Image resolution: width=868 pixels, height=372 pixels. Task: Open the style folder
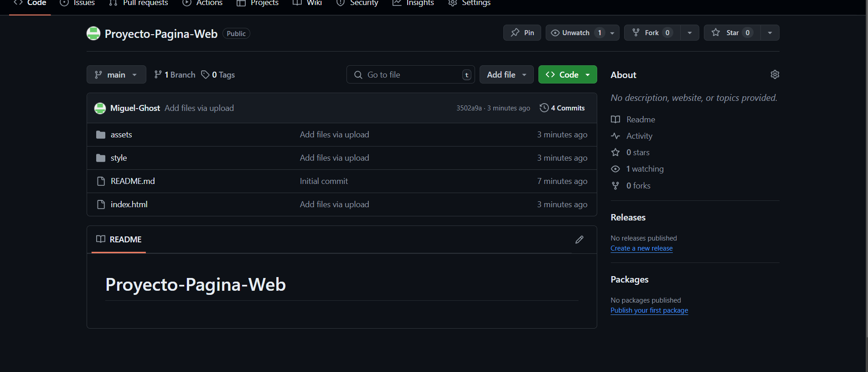tap(119, 158)
